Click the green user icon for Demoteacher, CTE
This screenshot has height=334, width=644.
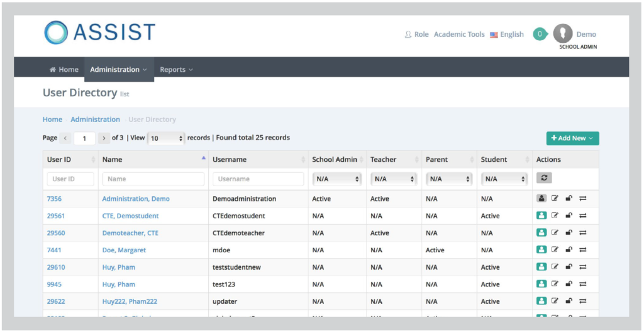[541, 233]
